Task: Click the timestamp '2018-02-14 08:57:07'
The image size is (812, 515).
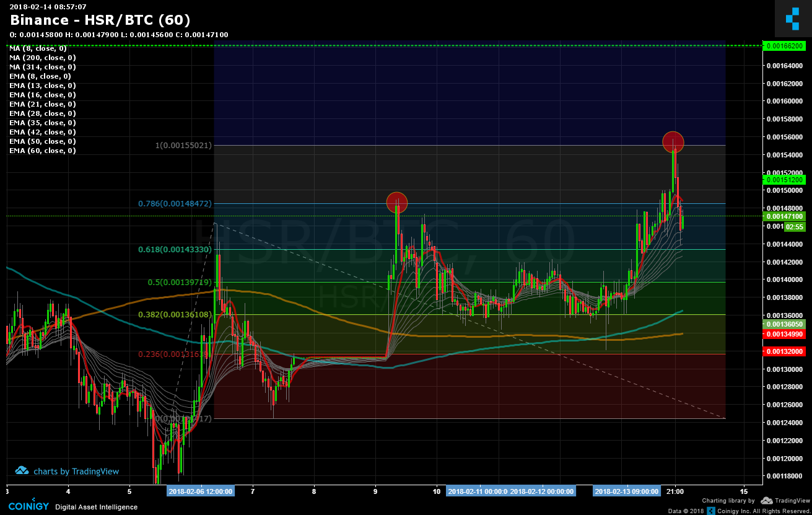Action: [48, 6]
